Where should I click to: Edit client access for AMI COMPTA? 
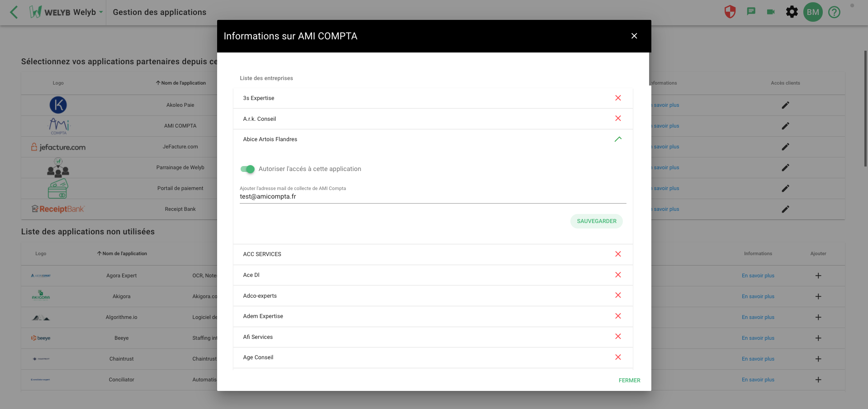785,126
